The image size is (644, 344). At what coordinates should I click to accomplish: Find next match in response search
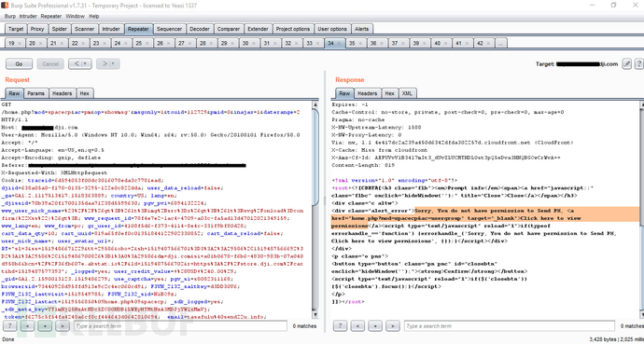coord(393,326)
